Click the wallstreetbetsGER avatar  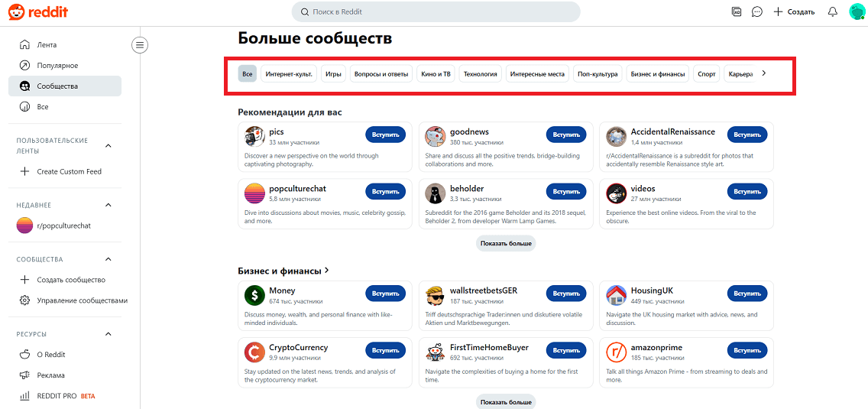pos(435,295)
